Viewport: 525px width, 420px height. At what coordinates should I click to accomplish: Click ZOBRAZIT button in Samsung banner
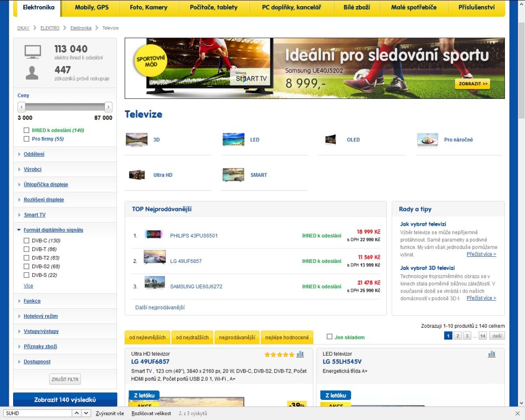coord(472,84)
